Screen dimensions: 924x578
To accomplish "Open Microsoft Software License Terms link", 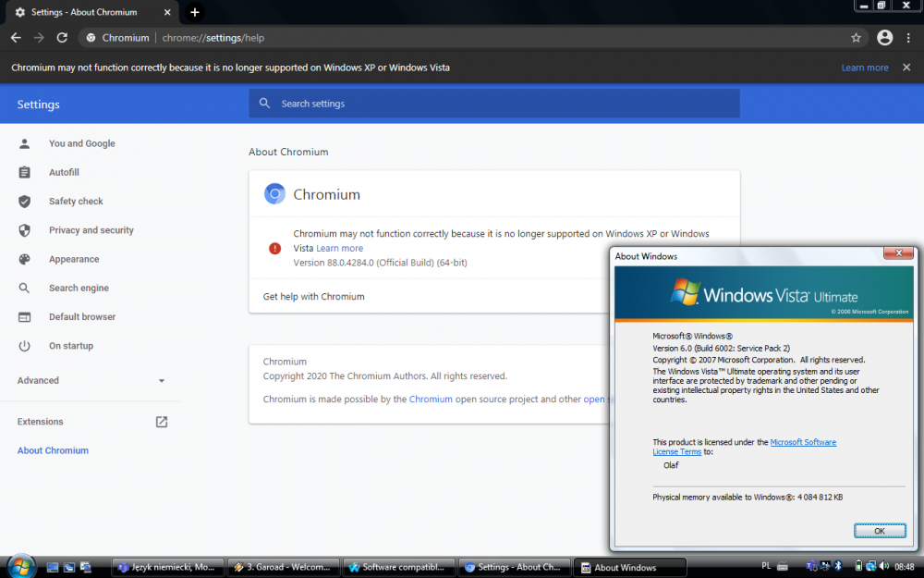I will coord(802,442).
